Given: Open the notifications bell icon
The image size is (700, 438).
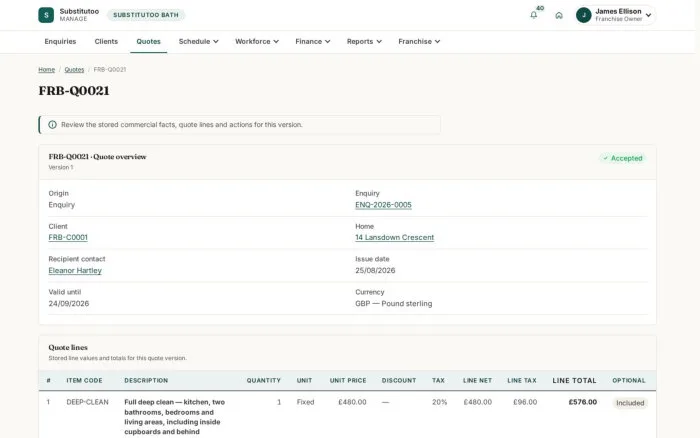Looking at the screenshot, I should (x=533, y=15).
